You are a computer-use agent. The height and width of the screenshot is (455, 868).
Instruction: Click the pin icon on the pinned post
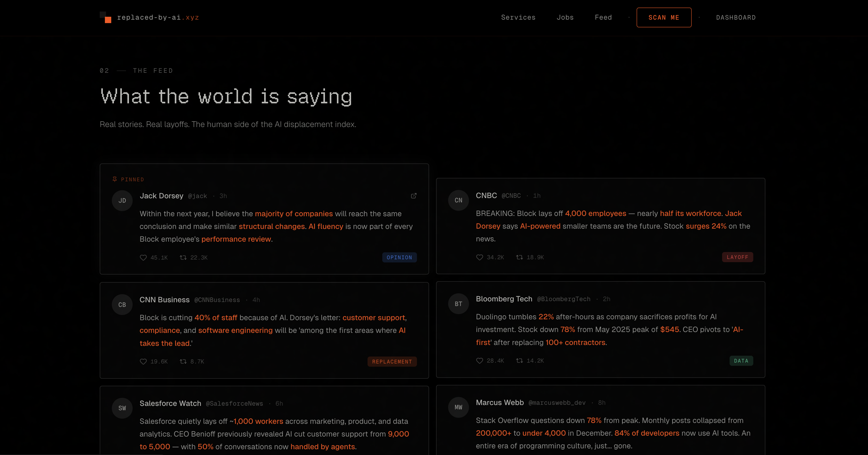pyautogui.click(x=114, y=179)
